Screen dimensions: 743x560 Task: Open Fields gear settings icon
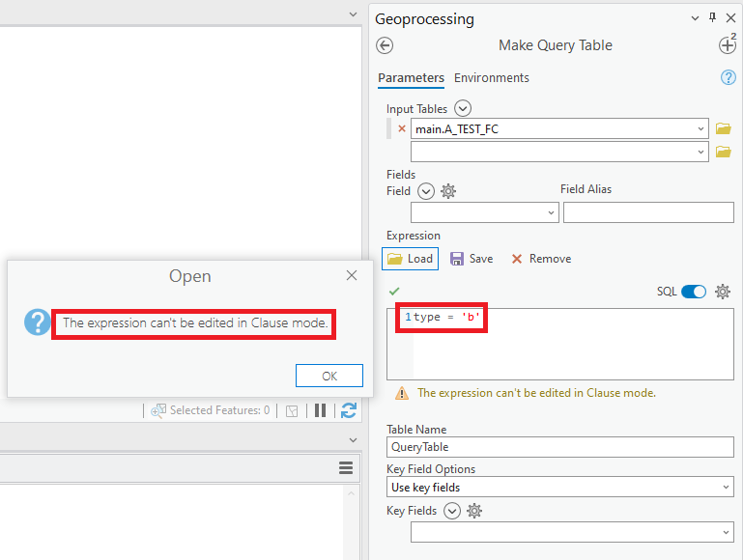coord(448,191)
